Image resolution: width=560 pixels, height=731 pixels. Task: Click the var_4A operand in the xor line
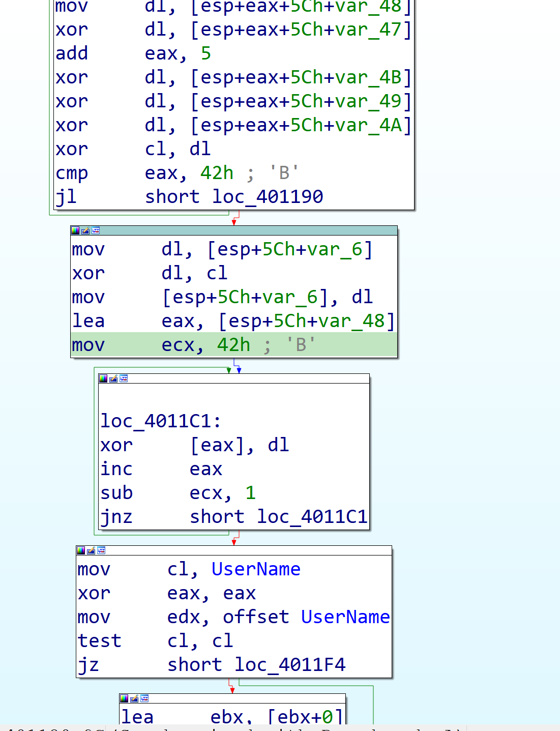(368, 125)
